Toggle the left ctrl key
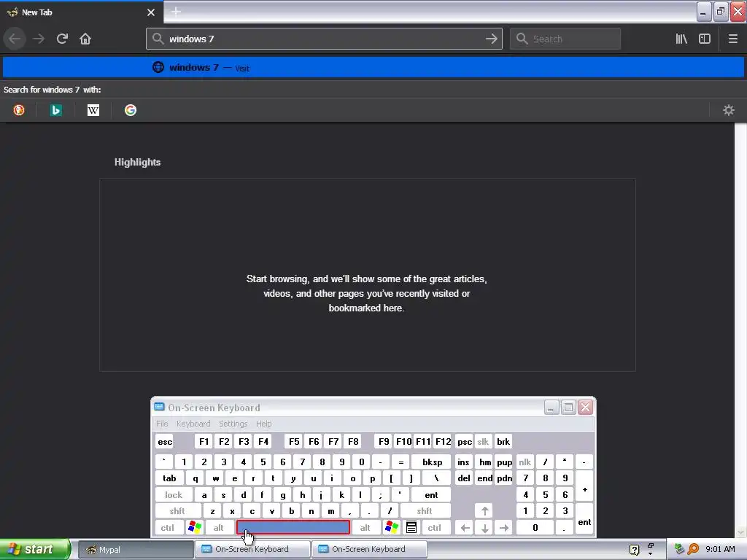This screenshot has width=747, height=560. pos(168,528)
